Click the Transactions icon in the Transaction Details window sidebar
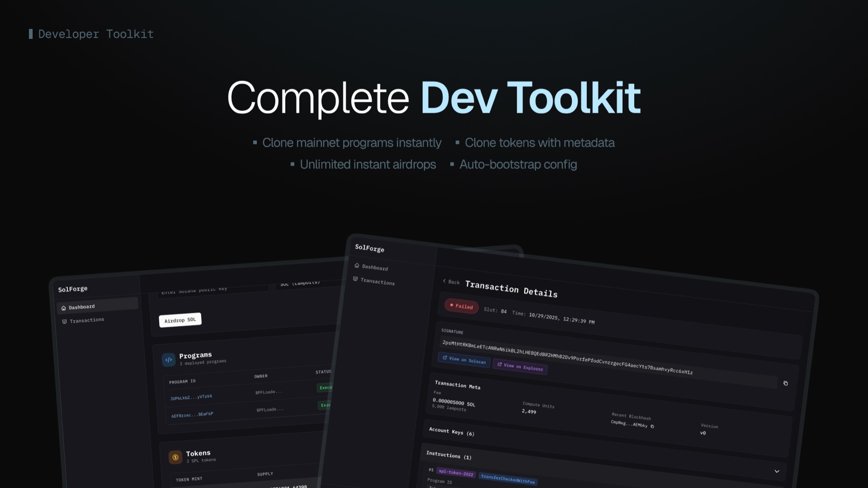 point(355,279)
